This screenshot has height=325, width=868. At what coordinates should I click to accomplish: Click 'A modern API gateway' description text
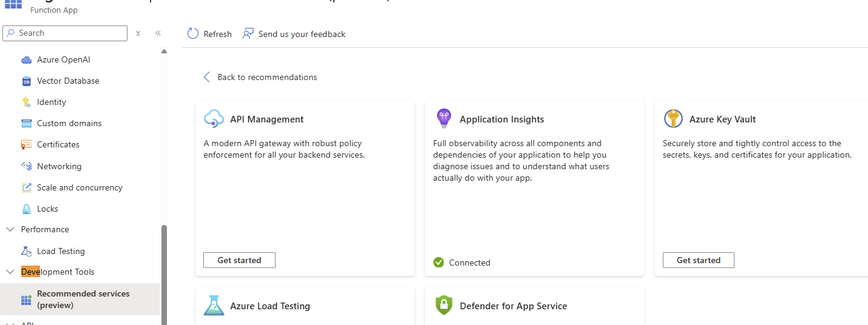284,149
